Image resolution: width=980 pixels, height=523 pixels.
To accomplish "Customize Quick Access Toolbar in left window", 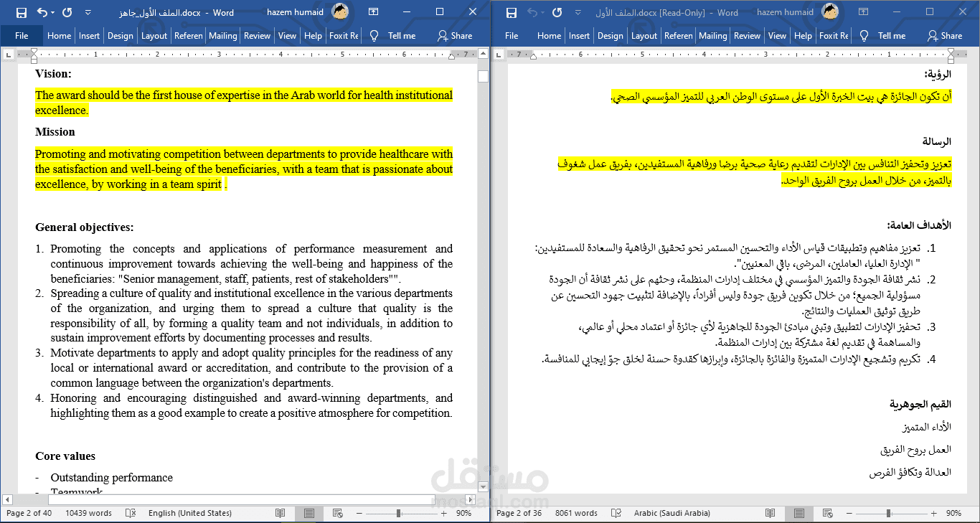I will (88, 12).
